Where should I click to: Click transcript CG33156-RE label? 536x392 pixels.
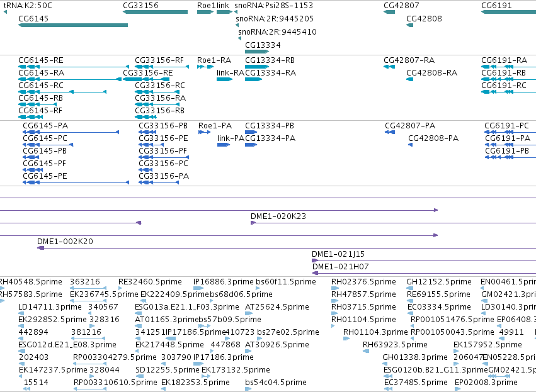(147, 73)
